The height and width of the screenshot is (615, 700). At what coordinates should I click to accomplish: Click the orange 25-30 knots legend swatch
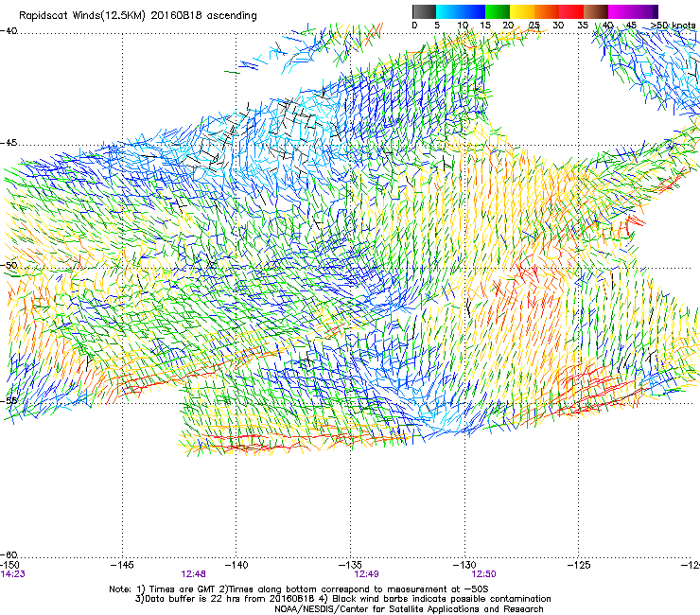[x=547, y=11]
